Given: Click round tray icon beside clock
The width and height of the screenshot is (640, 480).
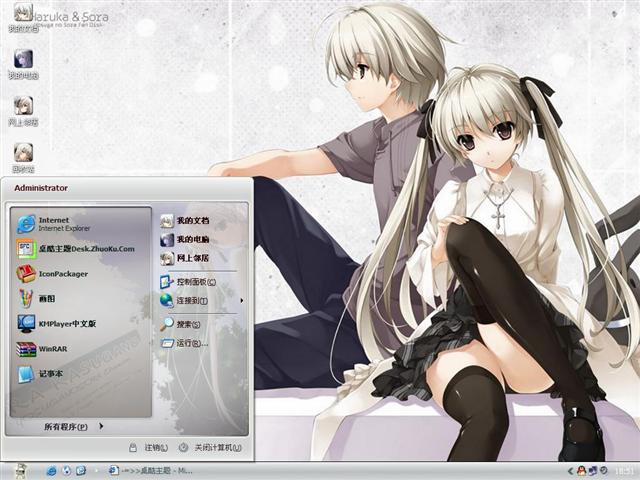Looking at the screenshot, I should 604,471.
